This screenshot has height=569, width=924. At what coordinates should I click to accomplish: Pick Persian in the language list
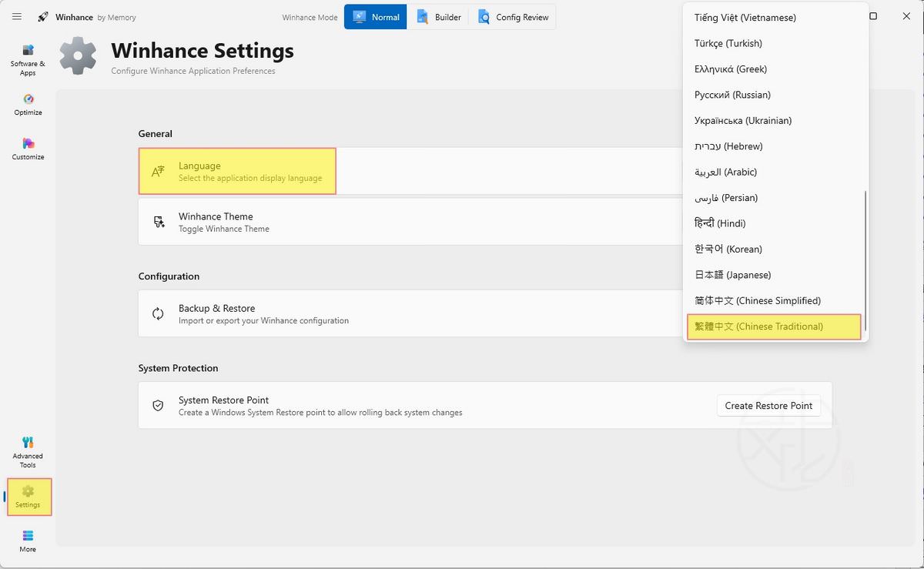coord(775,198)
